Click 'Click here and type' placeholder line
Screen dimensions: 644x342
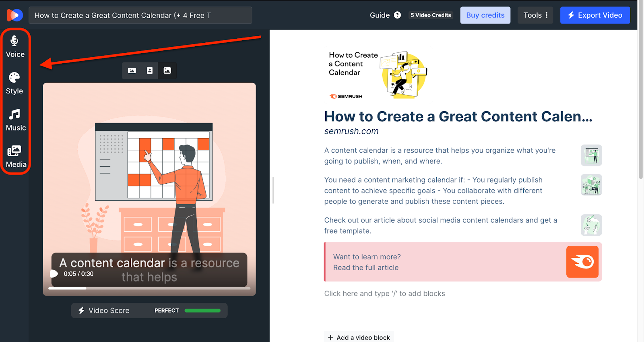[x=384, y=294]
